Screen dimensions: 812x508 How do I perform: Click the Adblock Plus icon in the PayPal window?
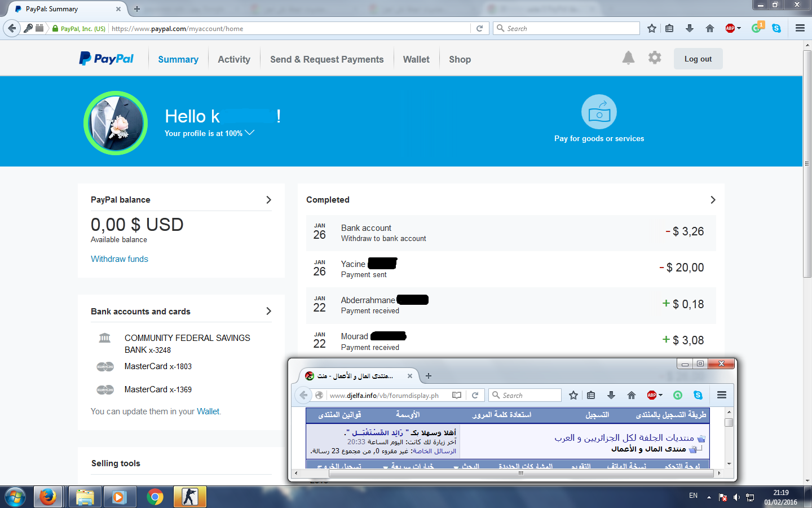(730, 28)
